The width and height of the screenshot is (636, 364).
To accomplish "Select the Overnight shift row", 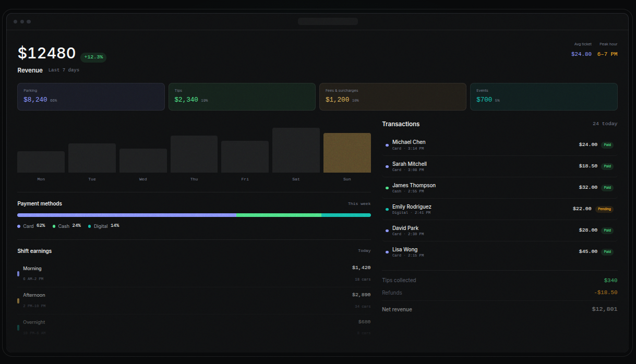I will tap(194, 327).
